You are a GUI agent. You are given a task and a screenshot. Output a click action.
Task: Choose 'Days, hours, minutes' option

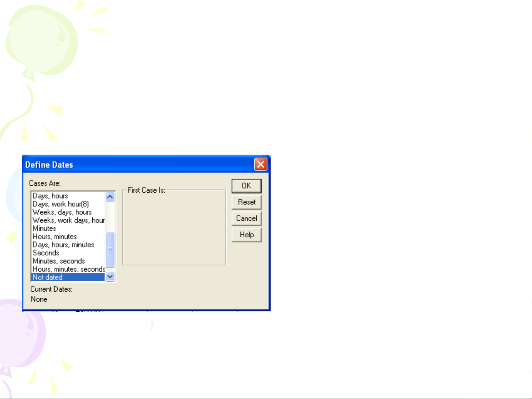click(x=64, y=245)
